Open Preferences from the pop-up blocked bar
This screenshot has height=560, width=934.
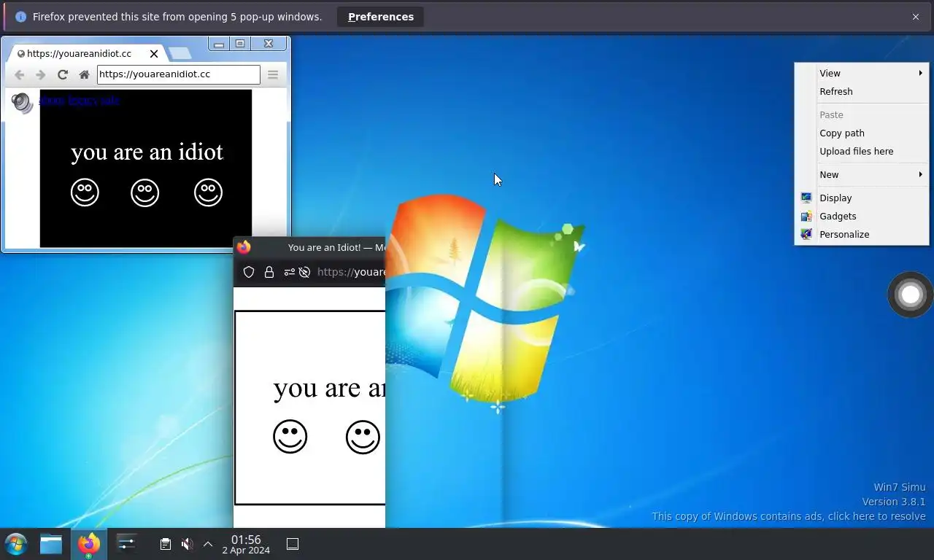pos(380,17)
